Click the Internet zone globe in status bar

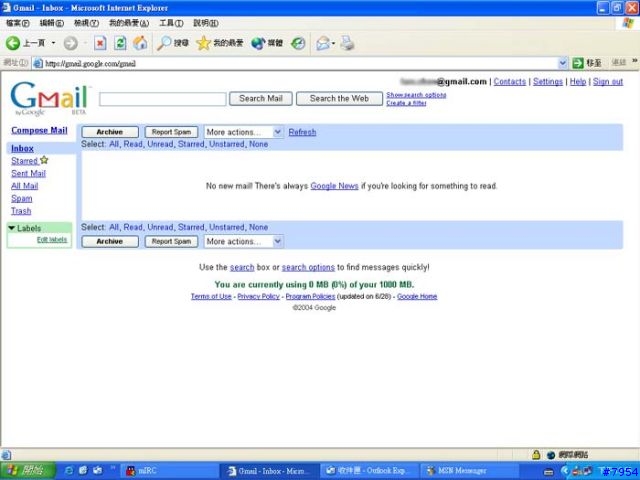pyautogui.click(x=551, y=455)
